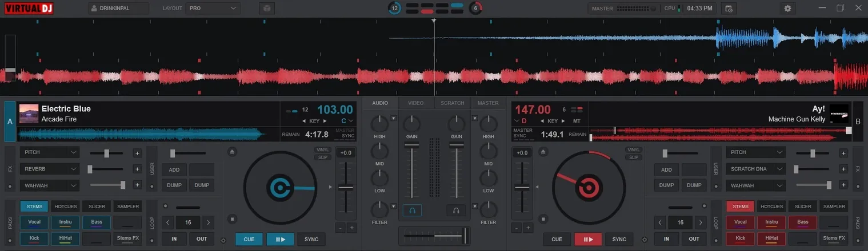Click plus next to deck B WAHWAH effect

click(x=843, y=185)
